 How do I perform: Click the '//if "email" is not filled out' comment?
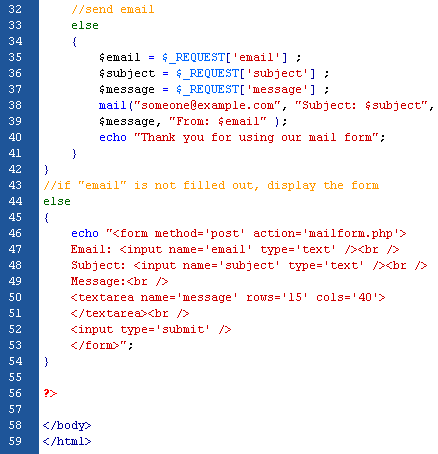click(x=211, y=185)
